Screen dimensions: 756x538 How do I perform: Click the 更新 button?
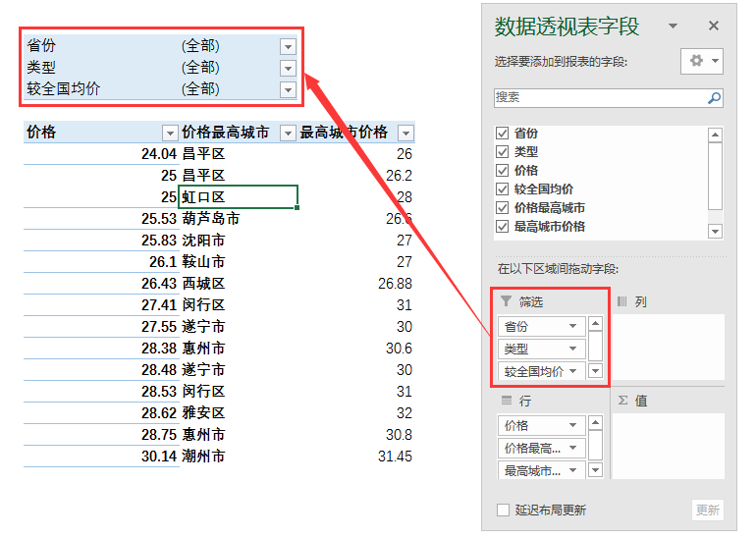point(707,510)
